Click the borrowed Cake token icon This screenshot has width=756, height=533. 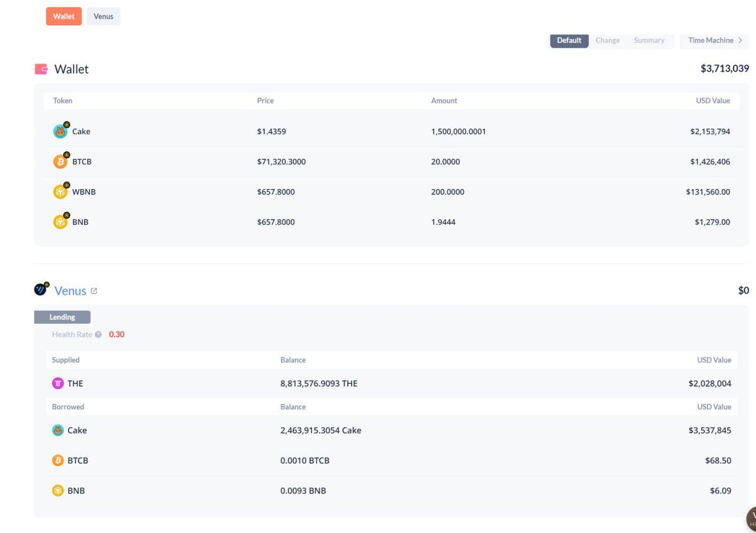(x=58, y=430)
